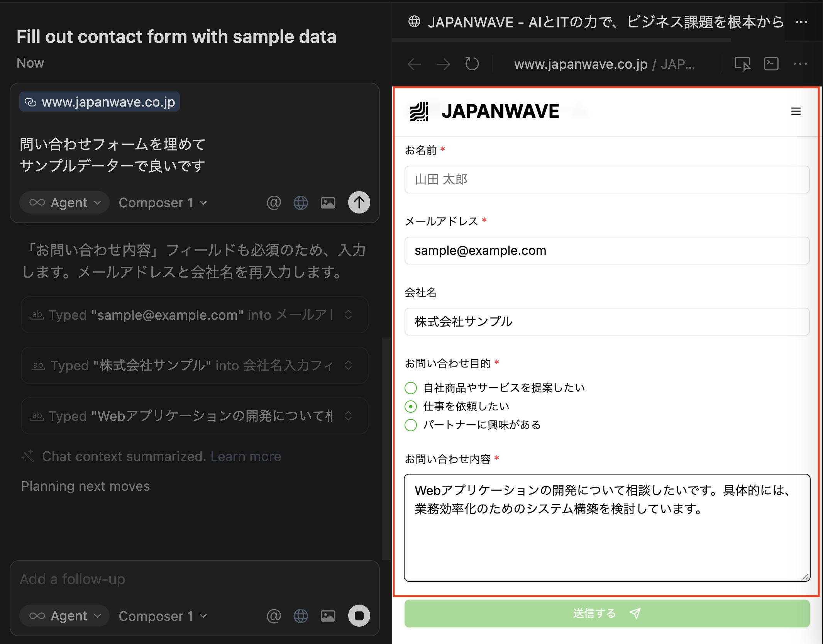The height and width of the screenshot is (644, 823).
Task: Select the 仕事を依頼したい radio button
Action: (x=411, y=406)
